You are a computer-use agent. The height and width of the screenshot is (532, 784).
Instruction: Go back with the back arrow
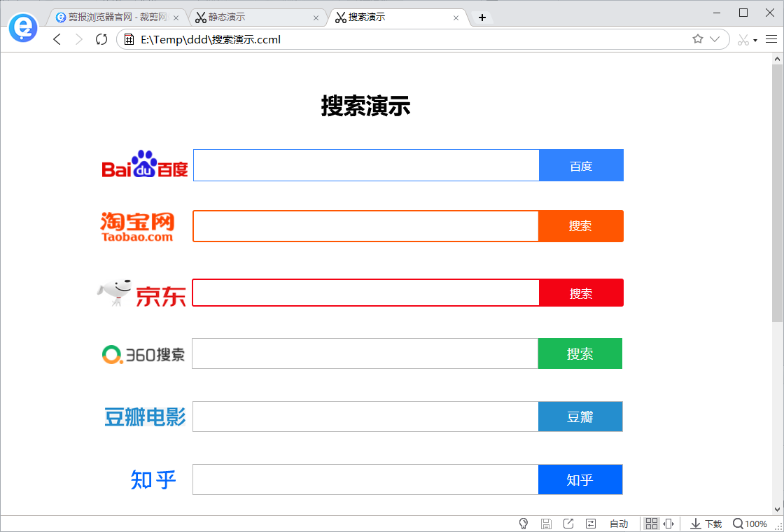pyautogui.click(x=57, y=39)
